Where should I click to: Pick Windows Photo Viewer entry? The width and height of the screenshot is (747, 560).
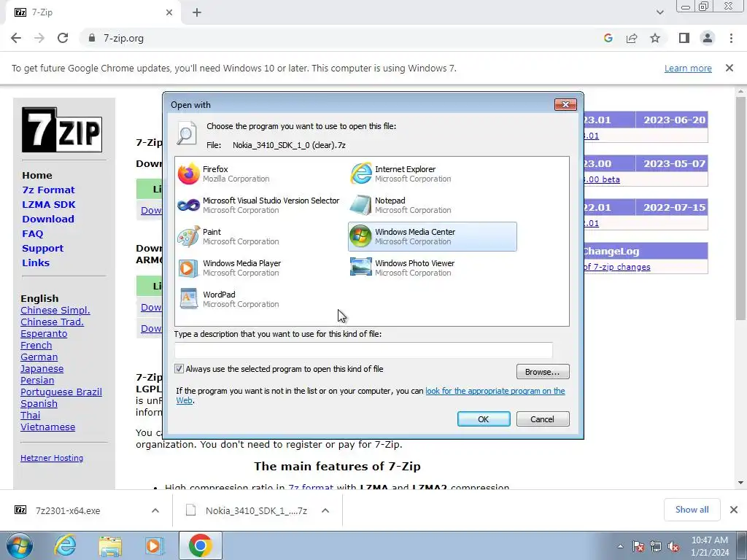[x=433, y=268]
